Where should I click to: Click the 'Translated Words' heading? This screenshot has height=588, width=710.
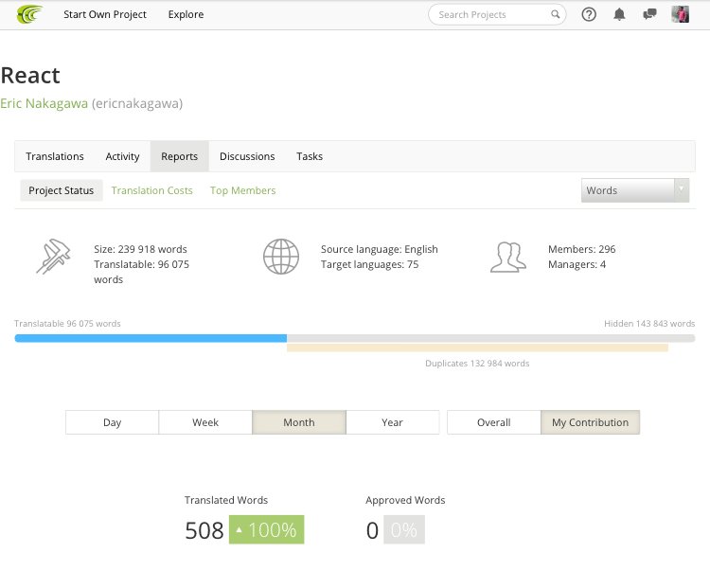(x=226, y=500)
